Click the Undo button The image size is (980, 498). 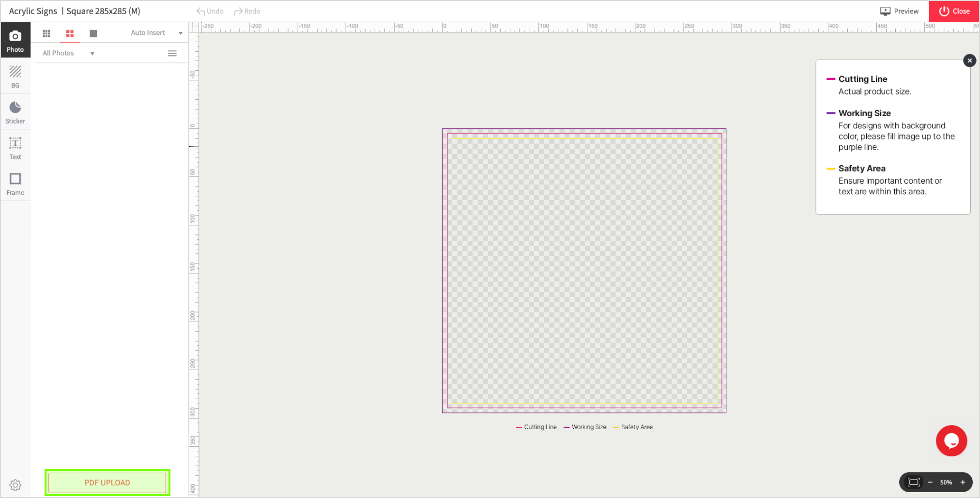(210, 11)
